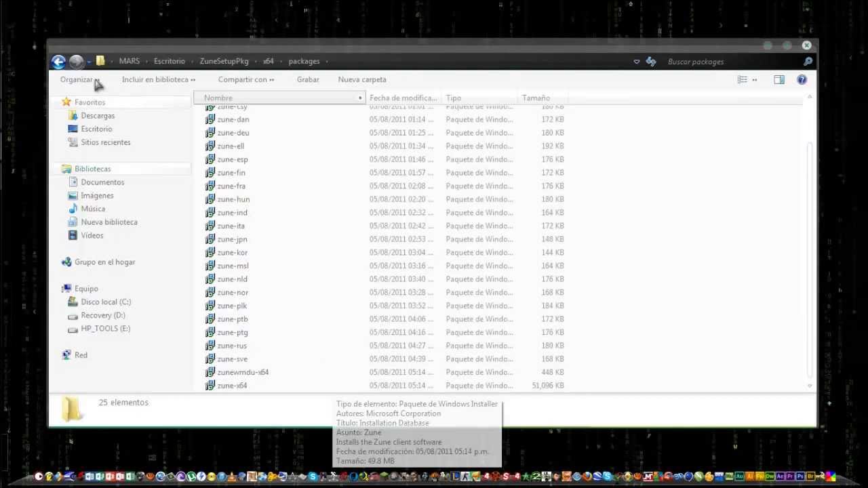Click the 448 KB size cell
The width and height of the screenshot is (868, 488).
pos(553,372)
